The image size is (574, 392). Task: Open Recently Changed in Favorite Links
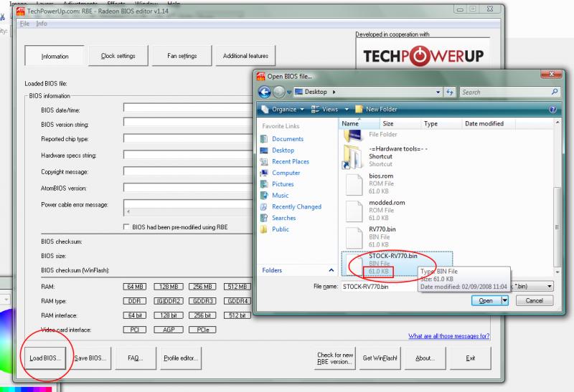(296, 207)
